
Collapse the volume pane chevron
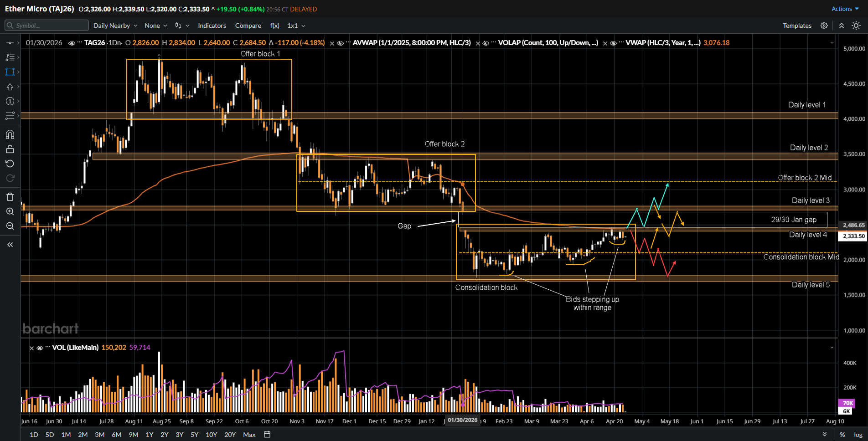(832, 348)
